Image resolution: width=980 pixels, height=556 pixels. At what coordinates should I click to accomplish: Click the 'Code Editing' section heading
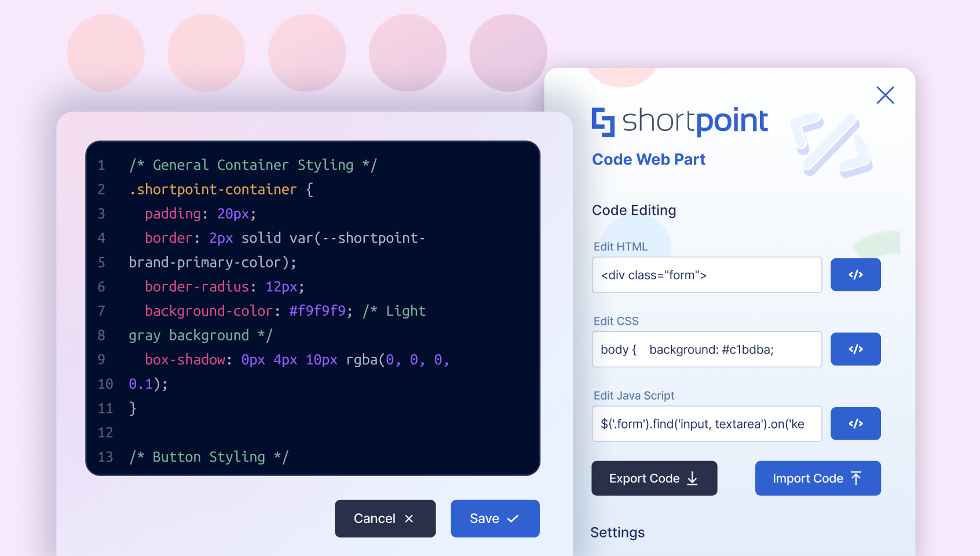634,210
